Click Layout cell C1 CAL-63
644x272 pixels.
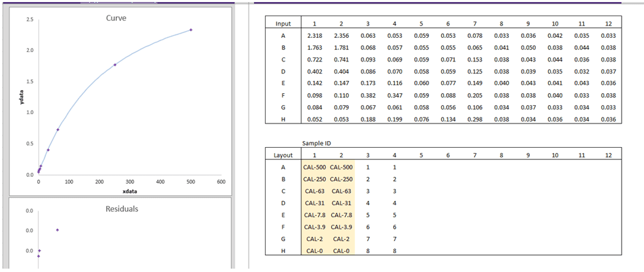click(314, 191)
